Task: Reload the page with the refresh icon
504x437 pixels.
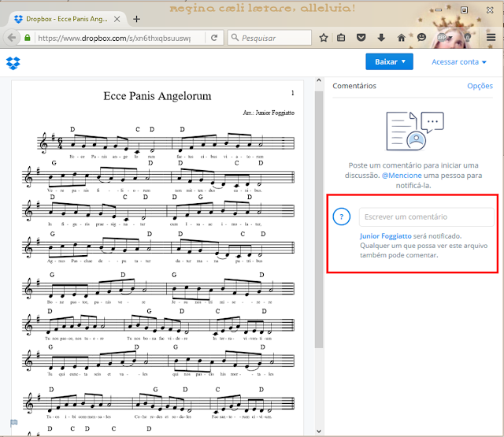Action: pyautogui.click(x=214, y=38)
